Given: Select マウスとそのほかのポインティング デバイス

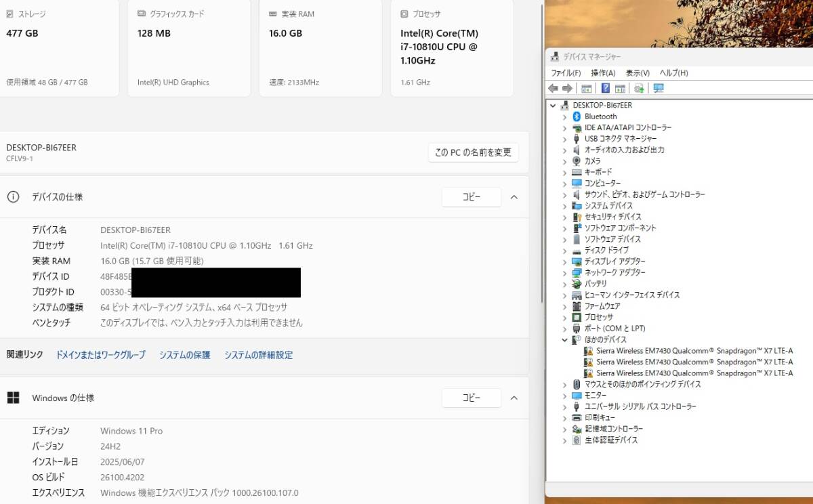Looking at the screenshot, I should [x=642, y=385].
